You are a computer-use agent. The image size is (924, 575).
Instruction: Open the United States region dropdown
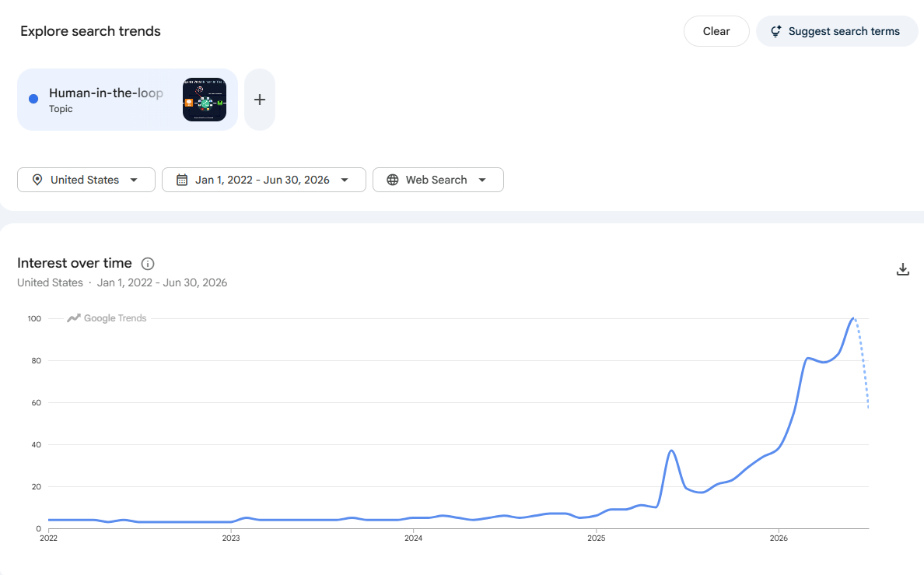click(x=86, y=180)
